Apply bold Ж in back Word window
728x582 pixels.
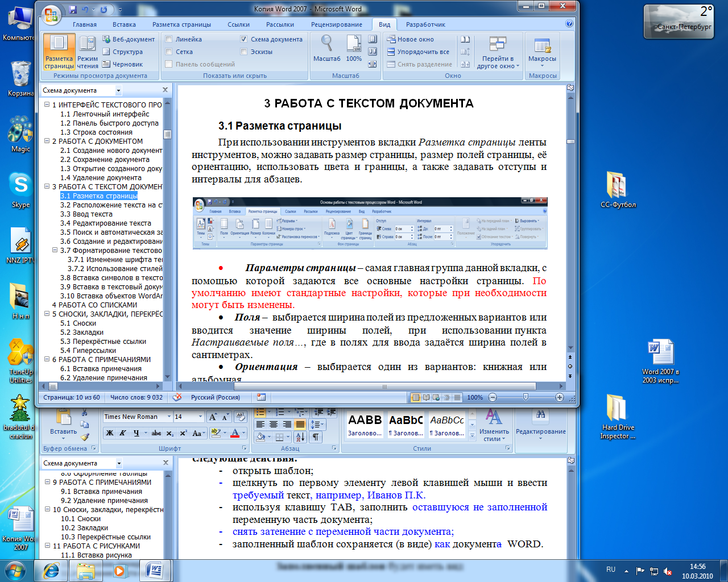tap(110, 433)
